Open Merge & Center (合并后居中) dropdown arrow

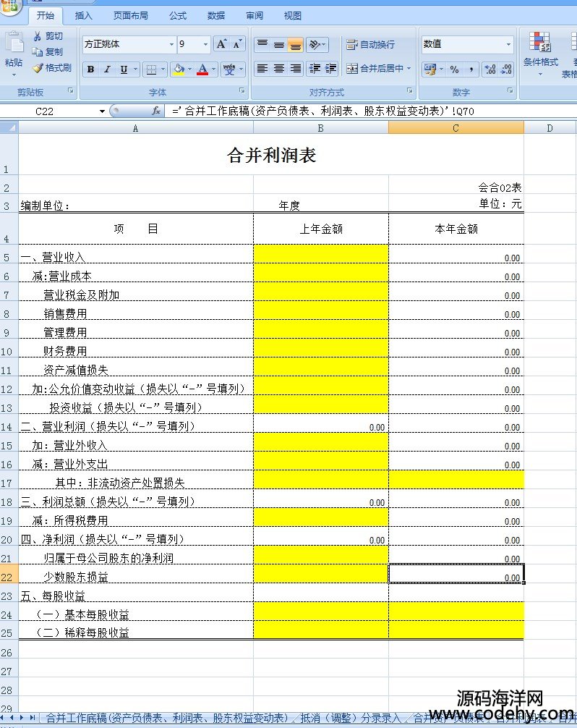409,69
